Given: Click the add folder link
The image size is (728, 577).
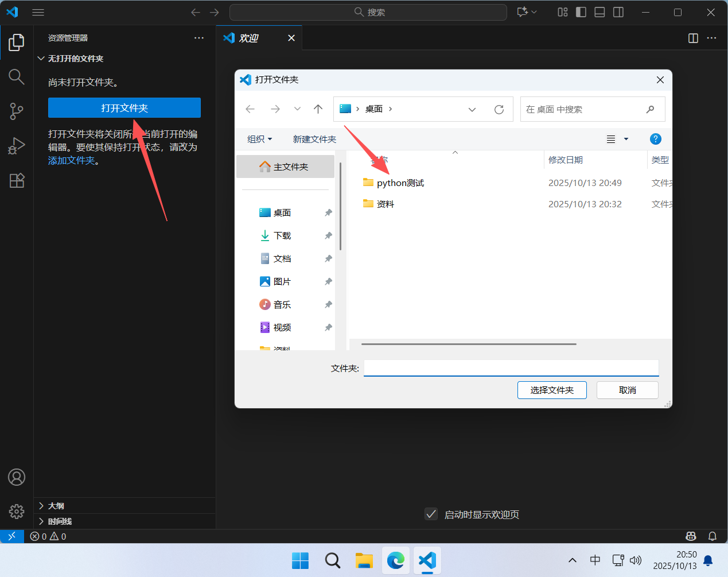Looking at the screenshot, I should 71,161.
